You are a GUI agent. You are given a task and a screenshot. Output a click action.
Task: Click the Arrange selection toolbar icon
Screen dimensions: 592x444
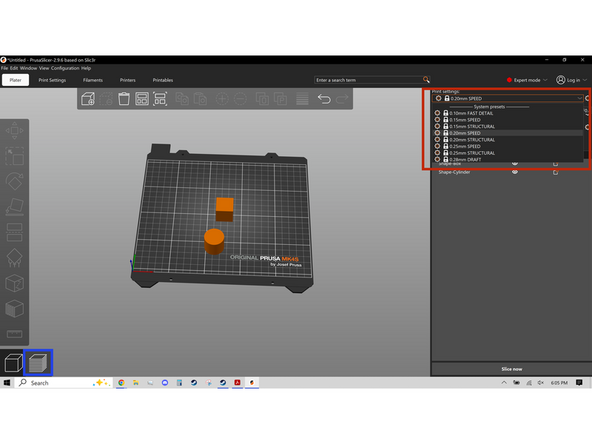click(160, 99)
